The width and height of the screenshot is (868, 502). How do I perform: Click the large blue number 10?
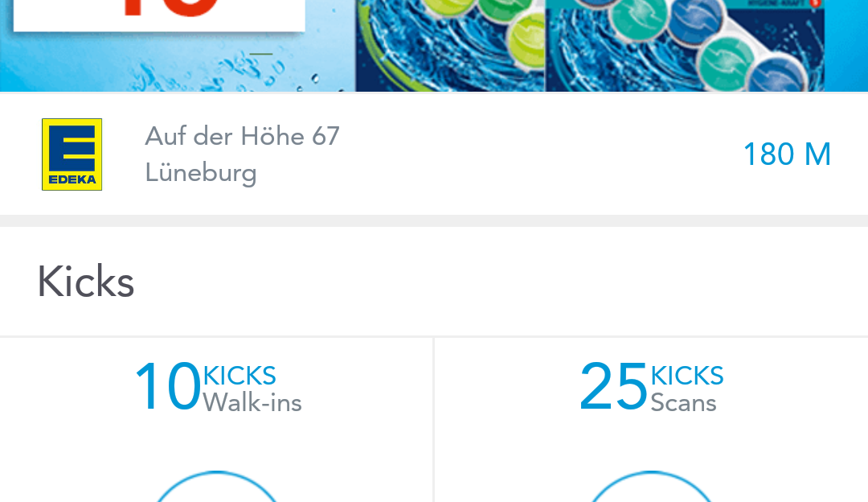pyautogui.click(x=168, y=386)
